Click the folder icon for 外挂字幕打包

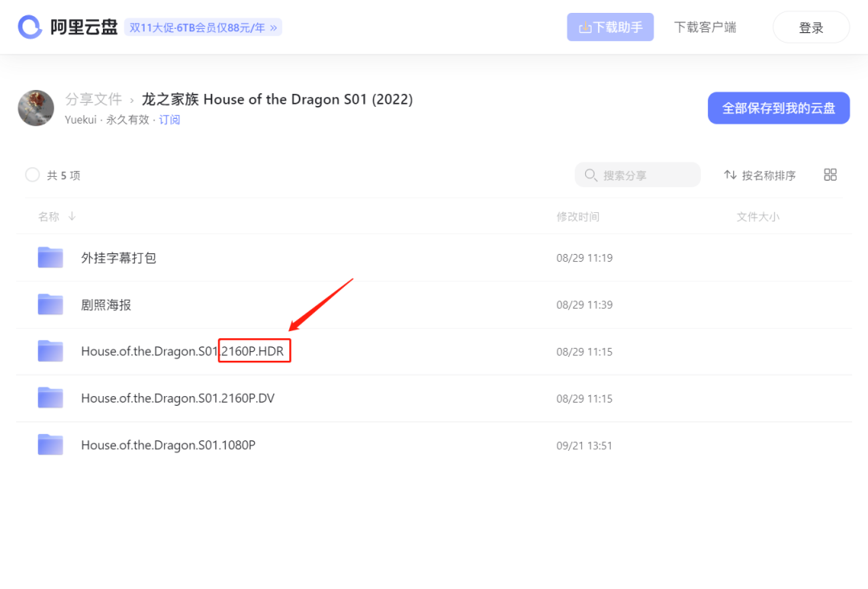click(x=51, y=257)
